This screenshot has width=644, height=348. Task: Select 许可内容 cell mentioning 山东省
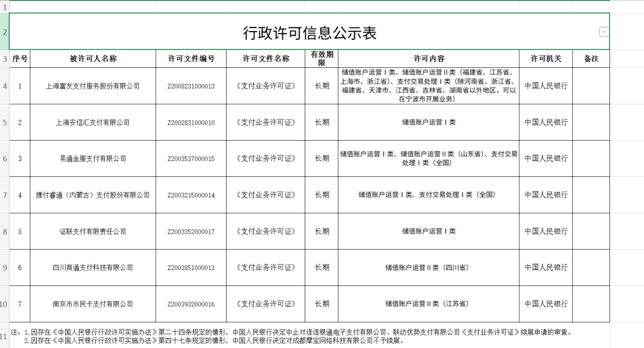coord(429,159)
